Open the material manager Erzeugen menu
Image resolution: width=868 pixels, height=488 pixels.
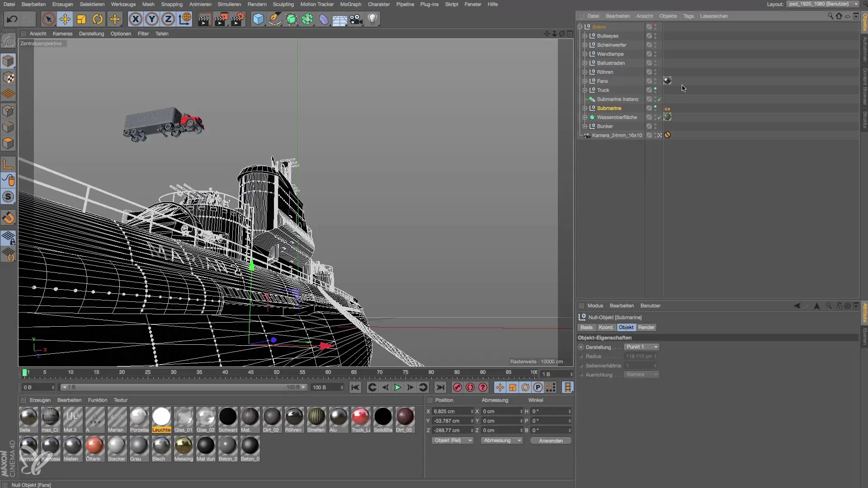(x=40, y=400)
